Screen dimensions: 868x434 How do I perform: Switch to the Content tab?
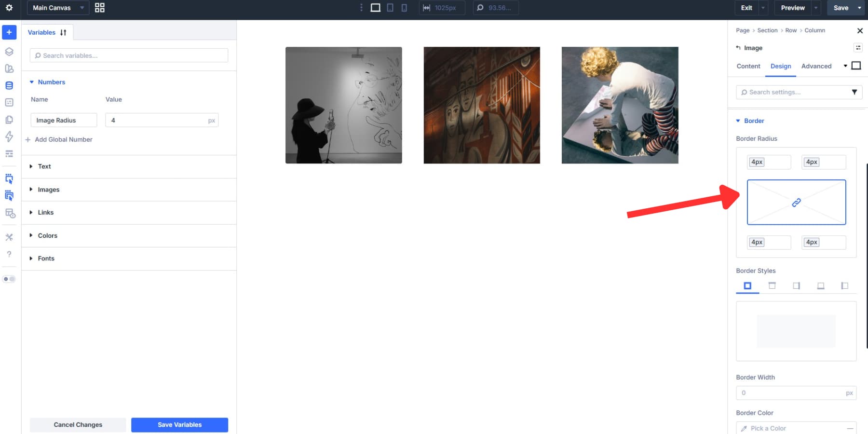tap(748, 66)
